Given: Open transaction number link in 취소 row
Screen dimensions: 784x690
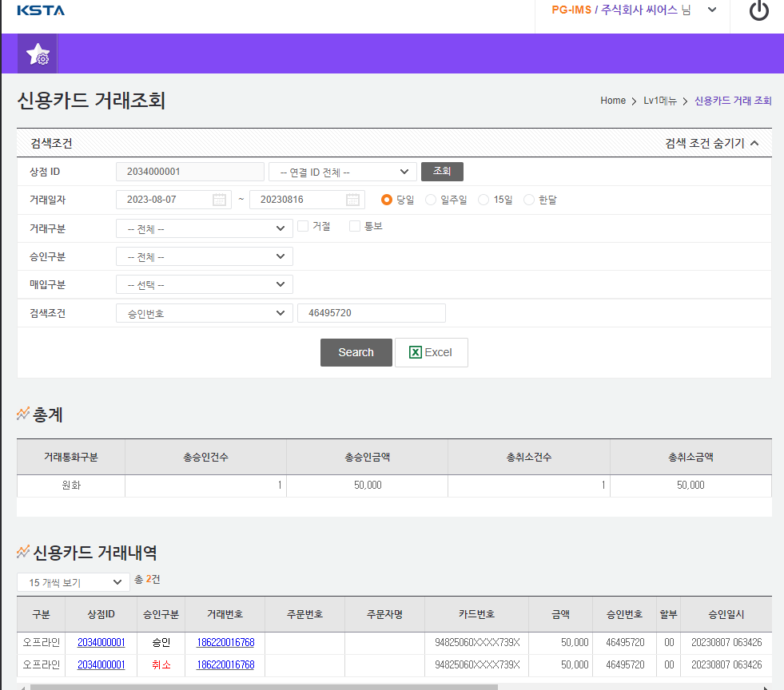Looking at the screenshot, I should pos(225,665).
